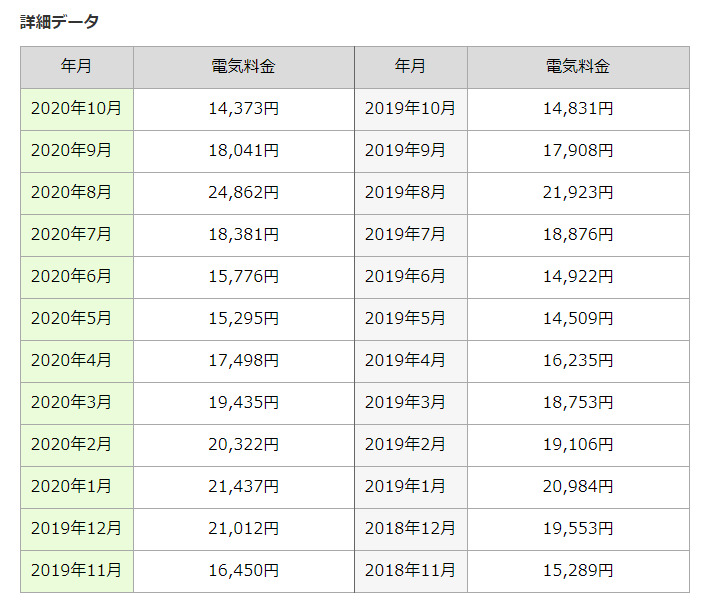704x610 pixels.
Task: Click the left 電気料金 column header
Action: pyautogui.click(x=243, y=67)
